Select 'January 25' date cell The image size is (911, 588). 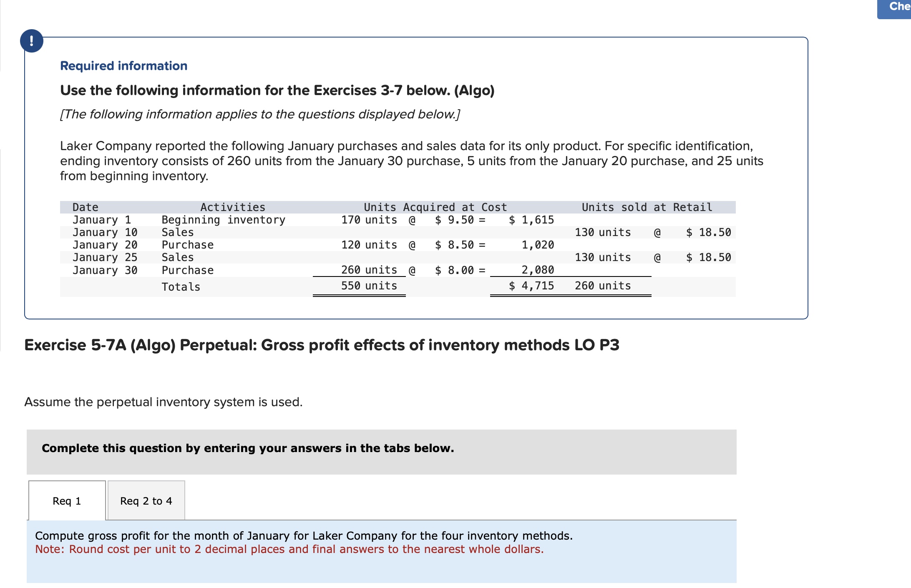pyautogui.click(x=105, y=257)
